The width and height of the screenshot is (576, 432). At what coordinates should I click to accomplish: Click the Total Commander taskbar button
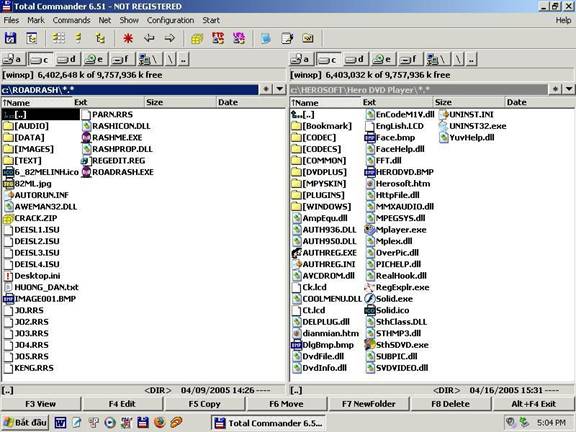(x=269, y=423)
